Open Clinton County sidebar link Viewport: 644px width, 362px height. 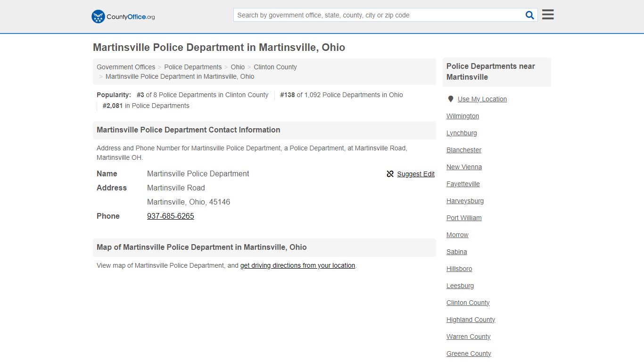click(x=468, y=303)
